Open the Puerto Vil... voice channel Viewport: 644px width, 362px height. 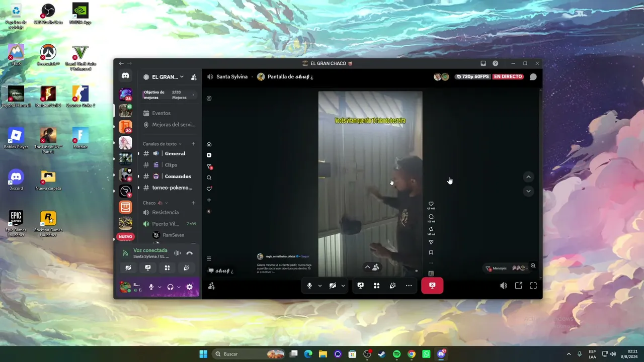click(x=169, y=224)
